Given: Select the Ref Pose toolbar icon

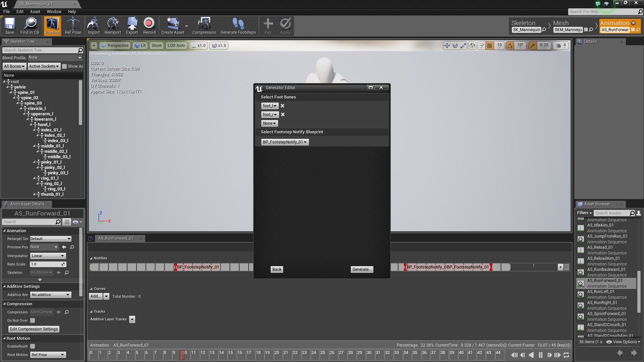Looking at the screenshot, I should [x=73, y=26].
